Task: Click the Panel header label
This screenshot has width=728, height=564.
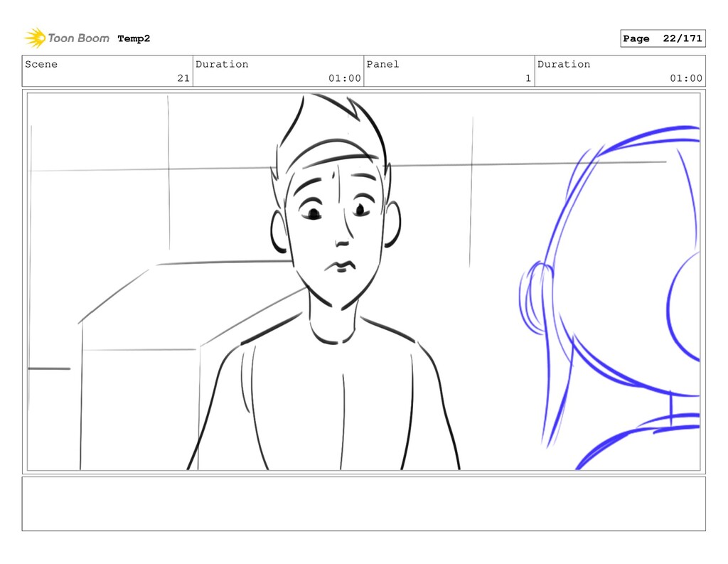Action: 382,64
